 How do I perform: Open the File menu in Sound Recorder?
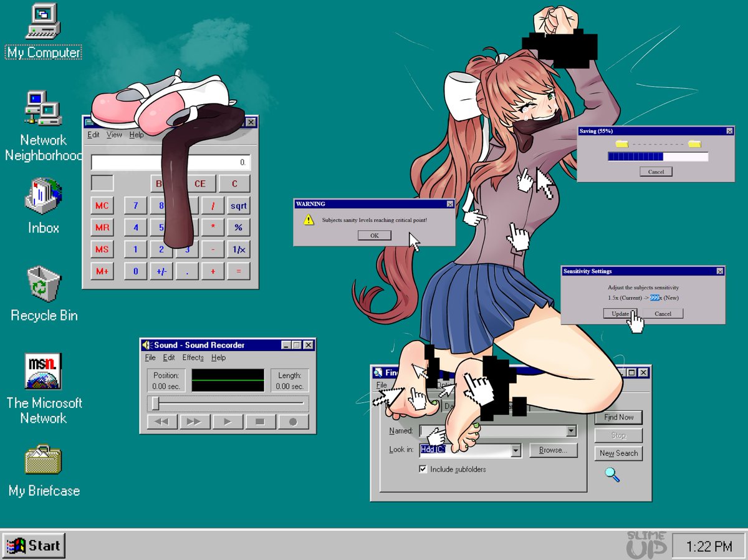click(x=150, y=358)
